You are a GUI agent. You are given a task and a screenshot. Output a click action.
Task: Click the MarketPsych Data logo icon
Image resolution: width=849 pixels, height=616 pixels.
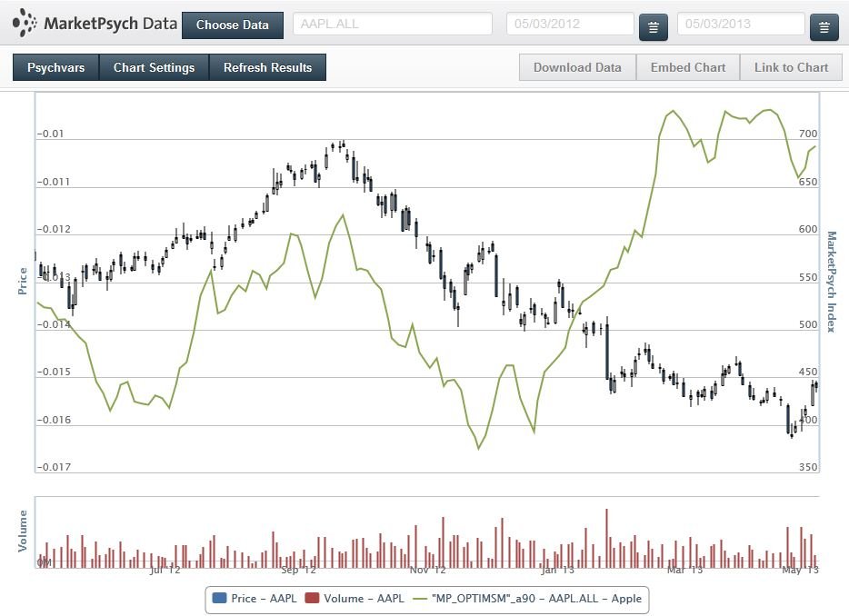[x=25, y=23]
